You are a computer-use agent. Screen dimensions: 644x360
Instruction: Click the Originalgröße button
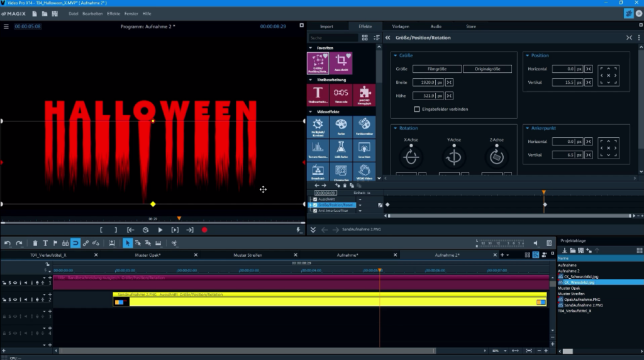[487, 69]
